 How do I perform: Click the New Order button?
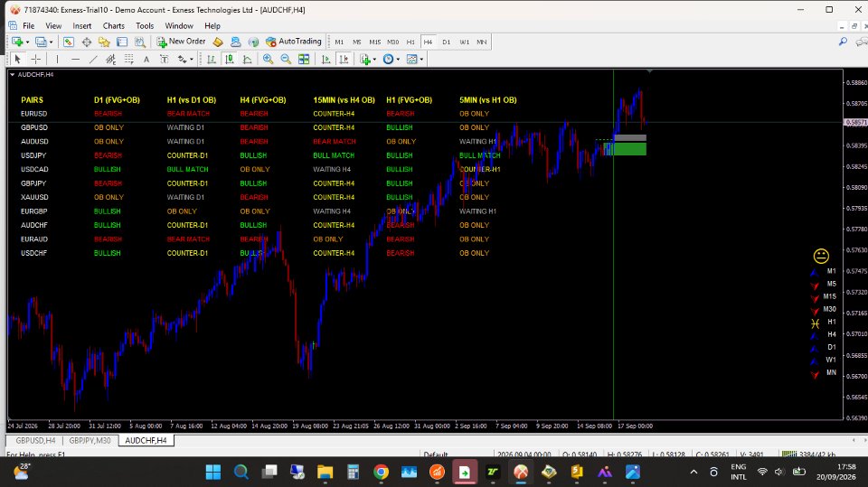click(181, 42)
